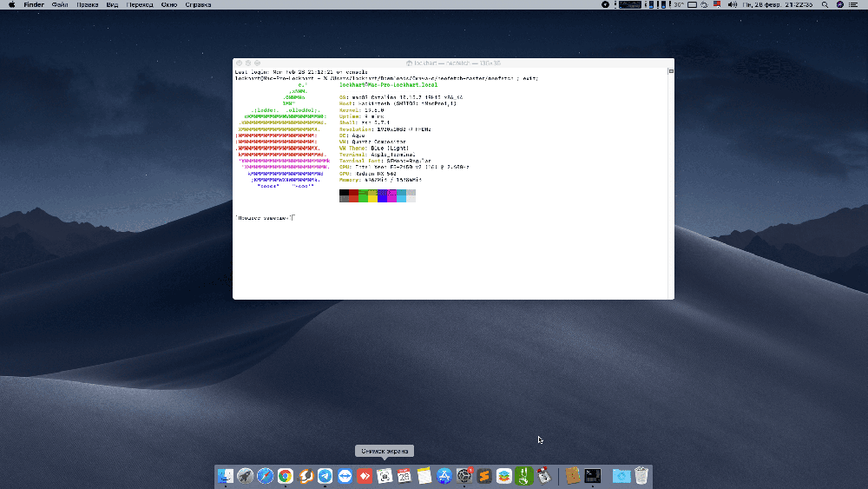This screenshot has width=868, height=489.
Task: Click the Terminal icon in the dock
Action: pos(593,476)
